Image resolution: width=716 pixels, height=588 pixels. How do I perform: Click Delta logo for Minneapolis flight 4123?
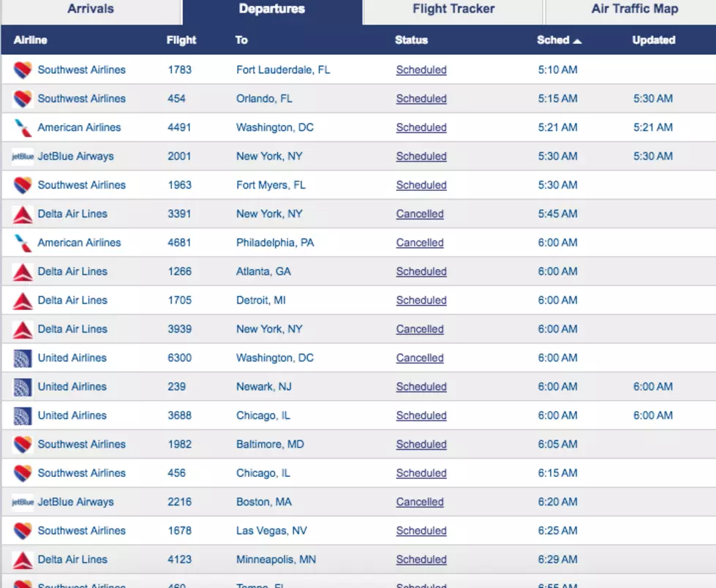click(x=23, y=559)
